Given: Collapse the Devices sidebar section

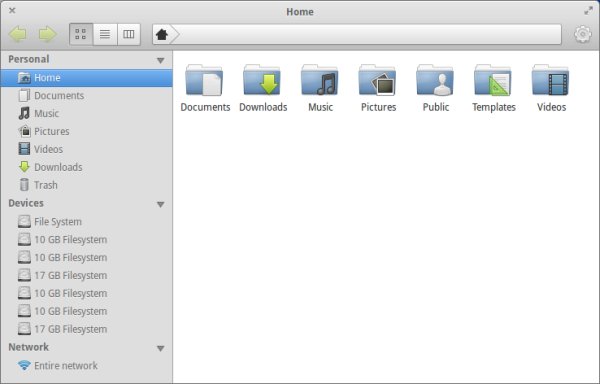Looking at the screenshot, I should [161, 205].
